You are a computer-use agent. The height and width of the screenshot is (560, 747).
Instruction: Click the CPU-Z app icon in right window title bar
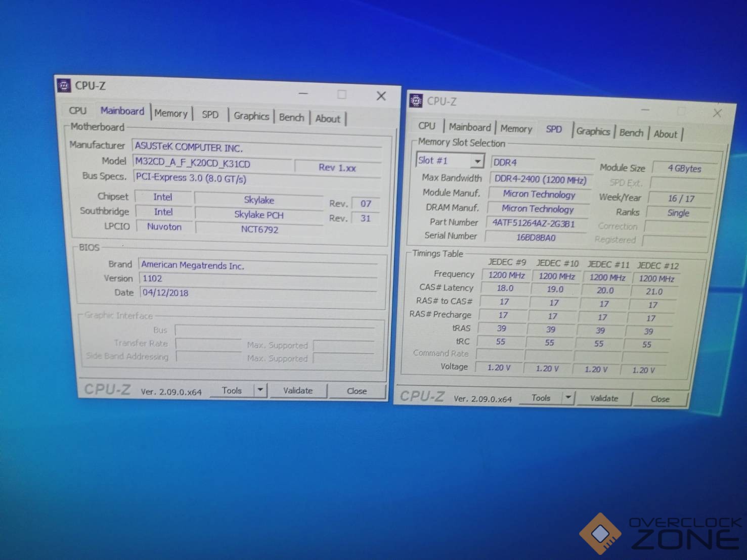coord(416,101)
